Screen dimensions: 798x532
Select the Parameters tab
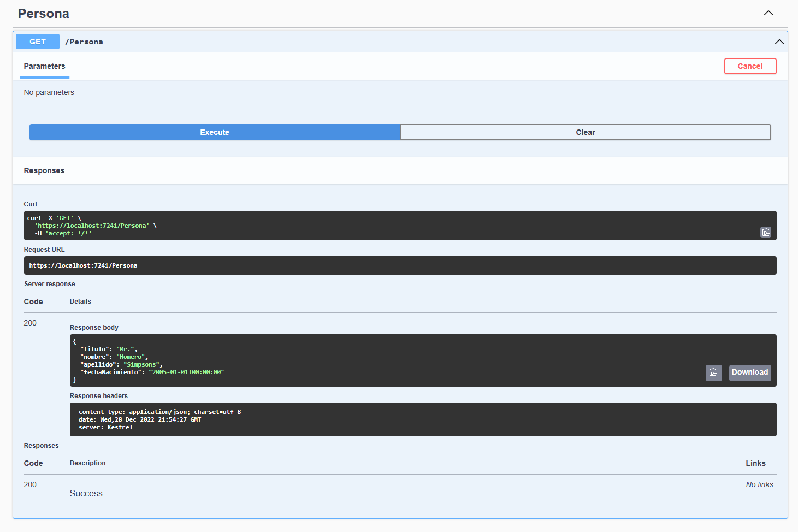(44, 66)
